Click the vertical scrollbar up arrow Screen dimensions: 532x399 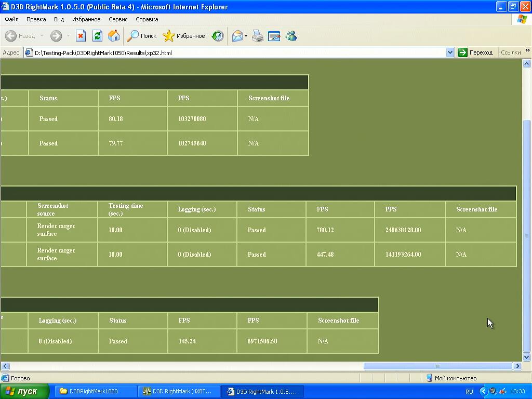tap(527, 64)
